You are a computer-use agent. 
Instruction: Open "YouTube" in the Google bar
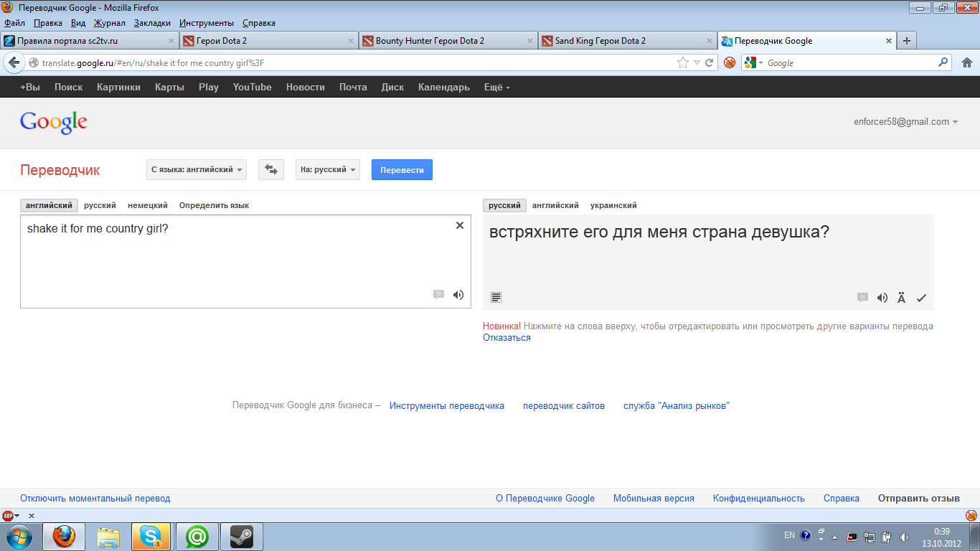click(252, 88)
